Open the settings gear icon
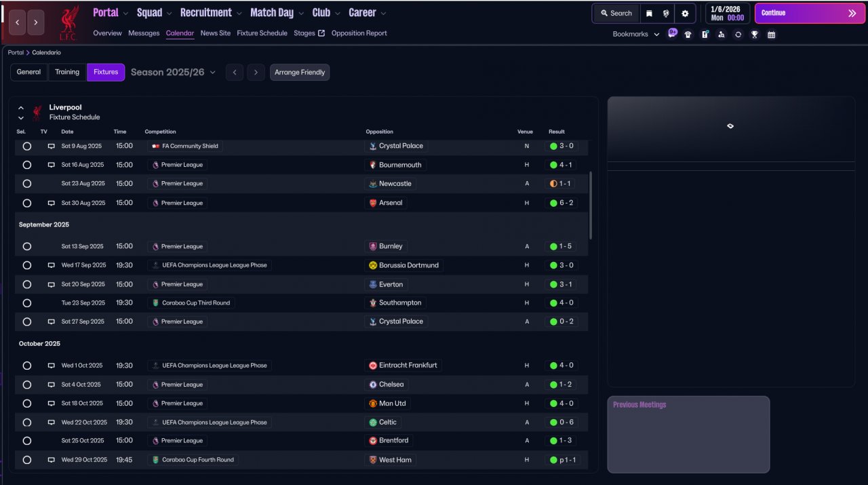The image size is (868, 485). [x=685, y=13]
